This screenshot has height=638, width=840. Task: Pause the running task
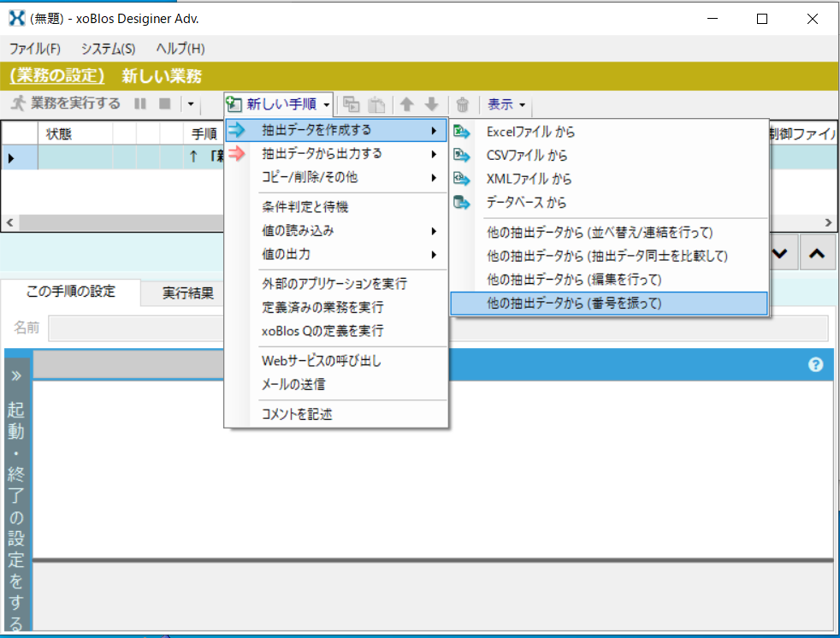140,103
